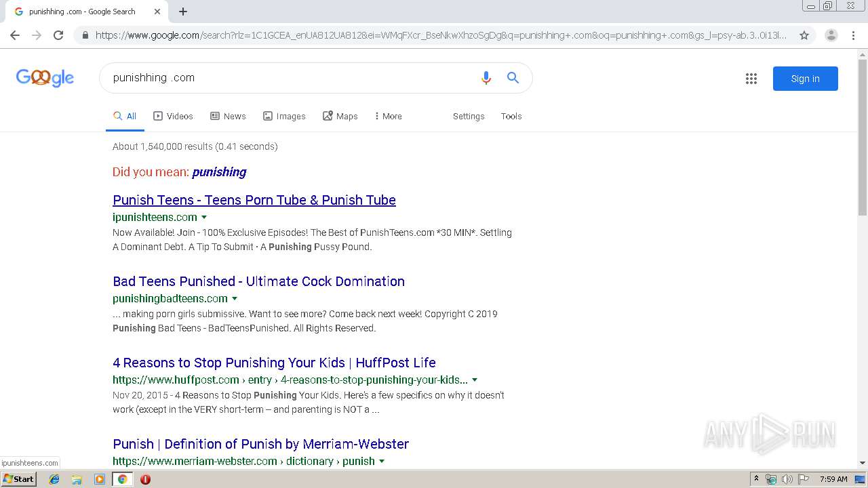Open search Settings menu
Viewport: 868px width, 488px height.
point(469,116)
